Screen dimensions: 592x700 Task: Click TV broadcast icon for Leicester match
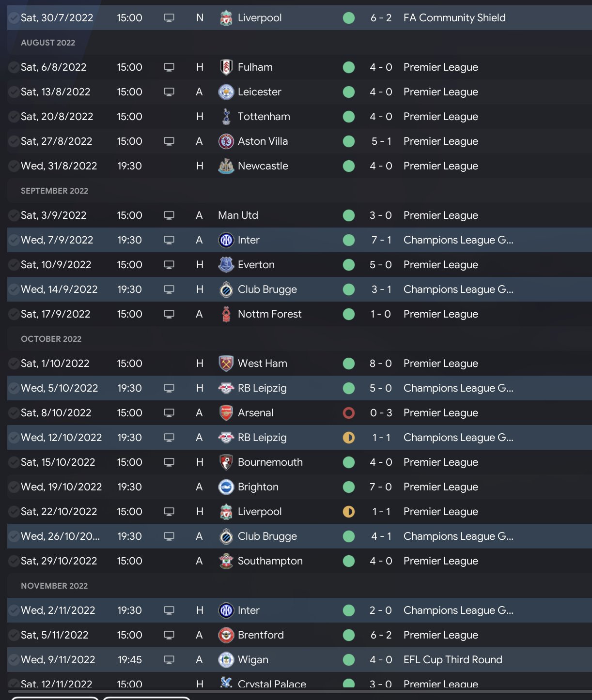(169, 92)
